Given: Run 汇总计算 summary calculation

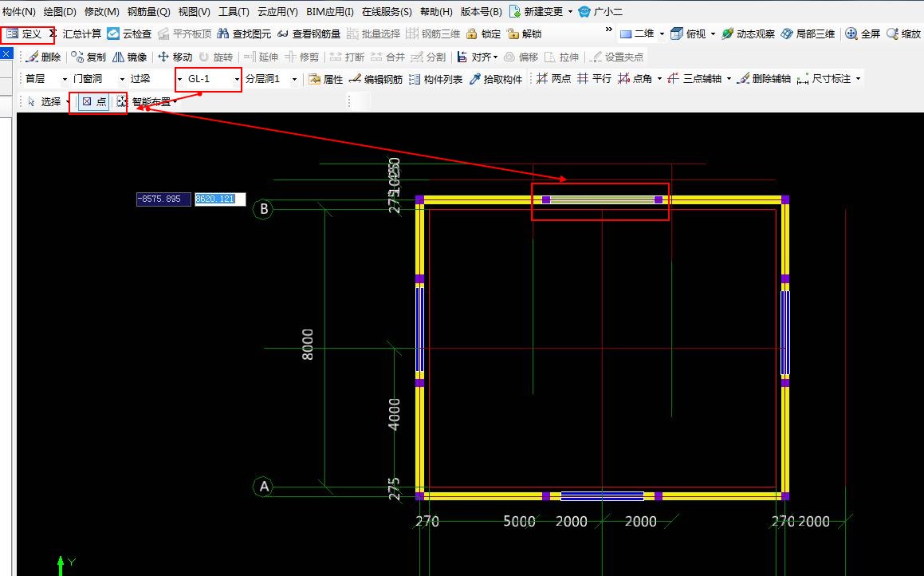Looking at the screenshot, I should tap(76, 34).
